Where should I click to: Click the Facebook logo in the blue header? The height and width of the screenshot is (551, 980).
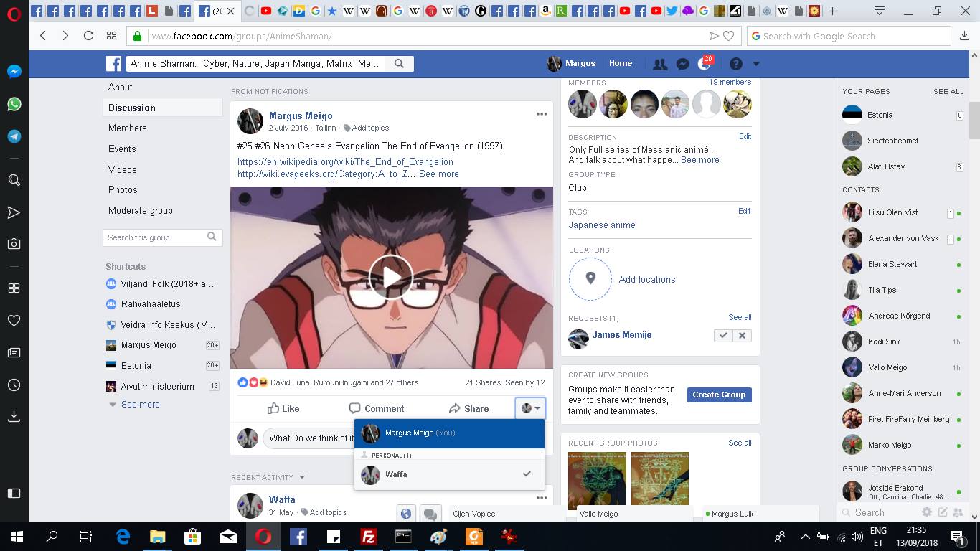point(114,64)
